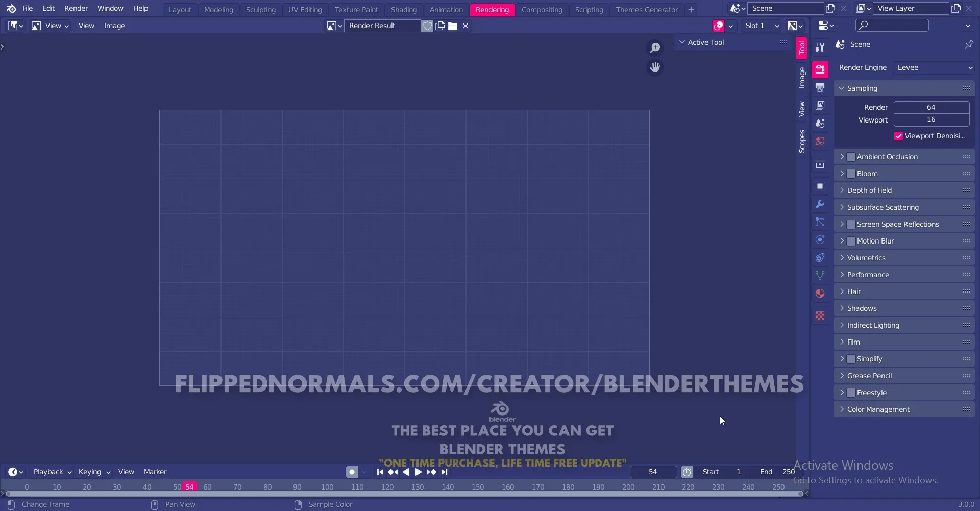Open the Render Engine Eevee dropdown

click(x=934, y=67)
